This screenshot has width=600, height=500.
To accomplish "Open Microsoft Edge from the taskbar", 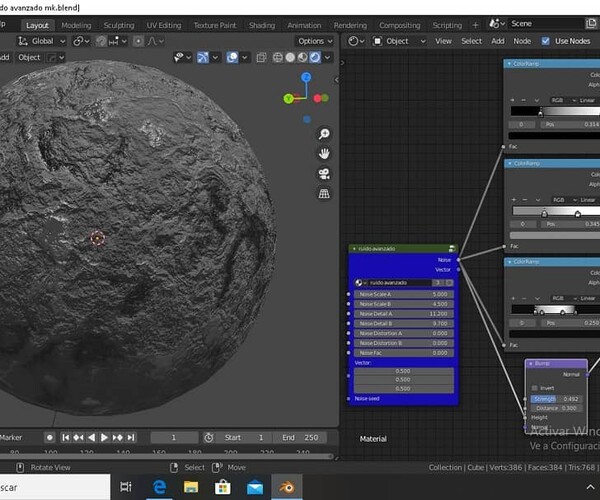I will (159, 487).
